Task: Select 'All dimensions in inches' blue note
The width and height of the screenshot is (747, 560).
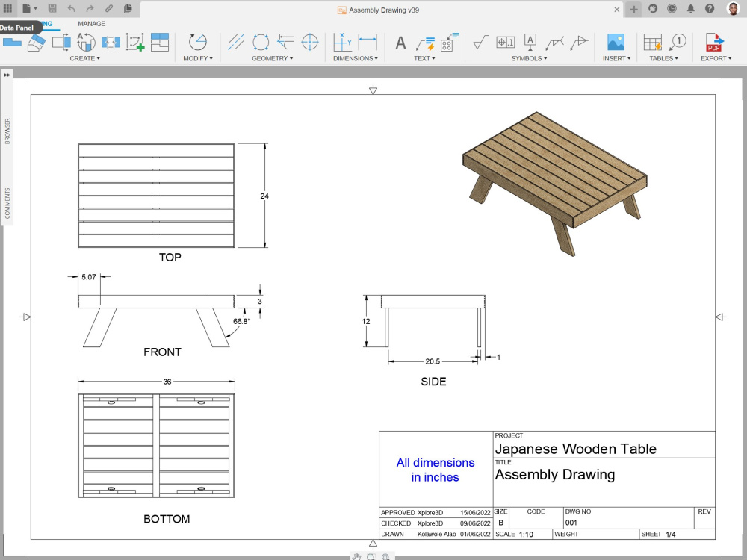Action: tap(436, 470)
